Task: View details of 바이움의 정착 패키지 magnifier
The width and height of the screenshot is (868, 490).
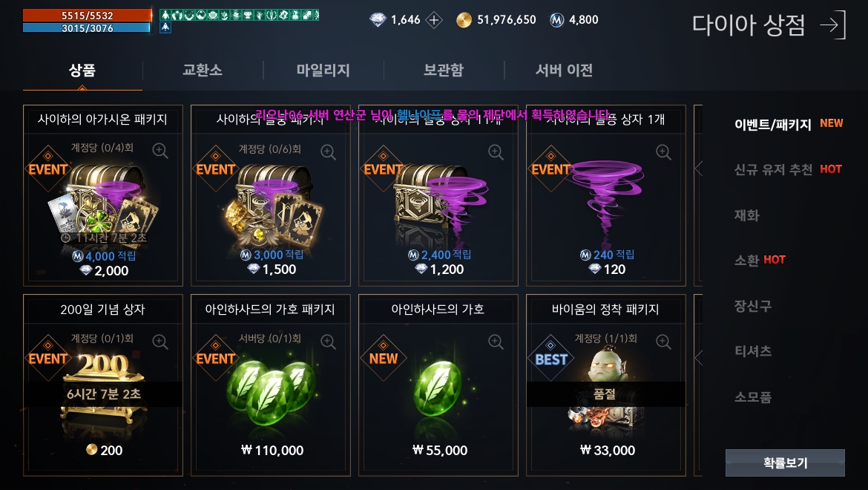Action: 663,342
